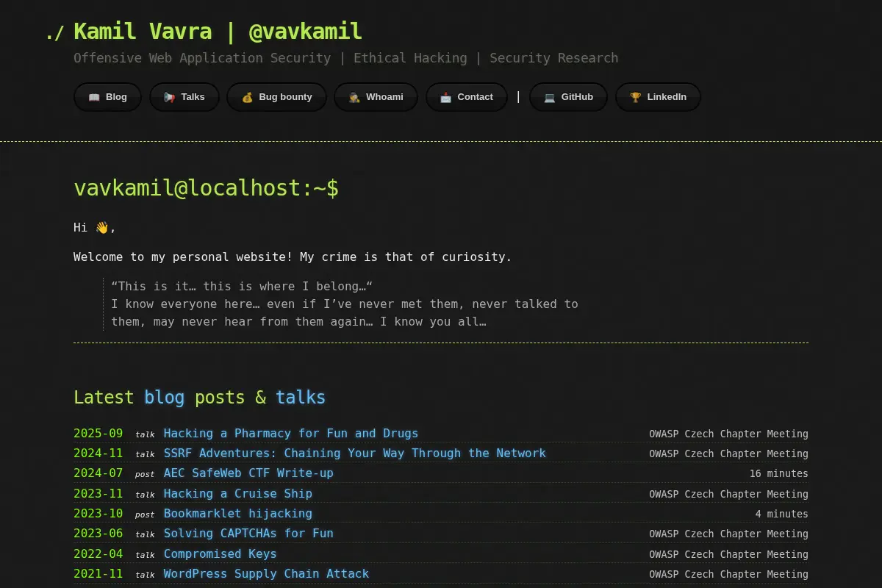Viewport: 882px width, 588px height.
Task: Click '16 minutes' reading time
Action: point(779,473)
